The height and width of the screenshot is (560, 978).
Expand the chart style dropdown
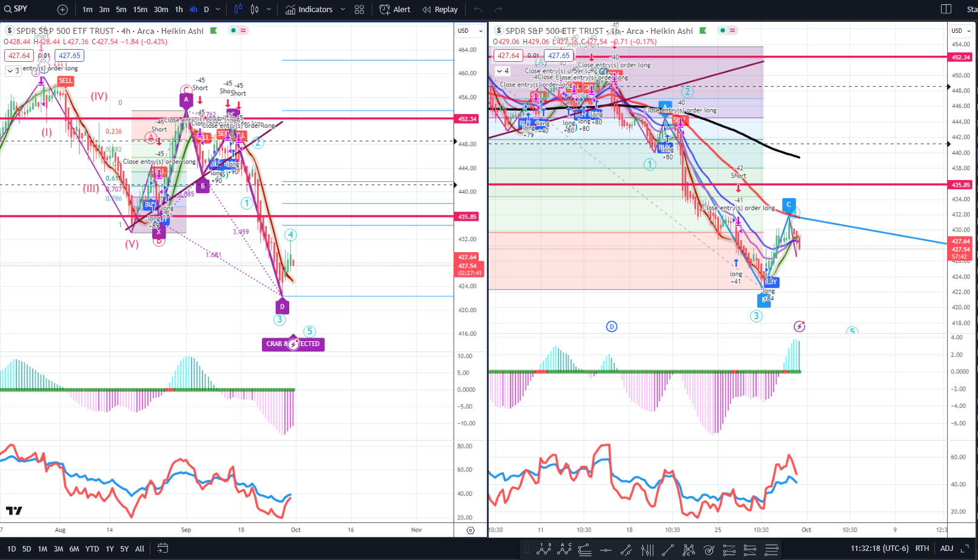269,10
